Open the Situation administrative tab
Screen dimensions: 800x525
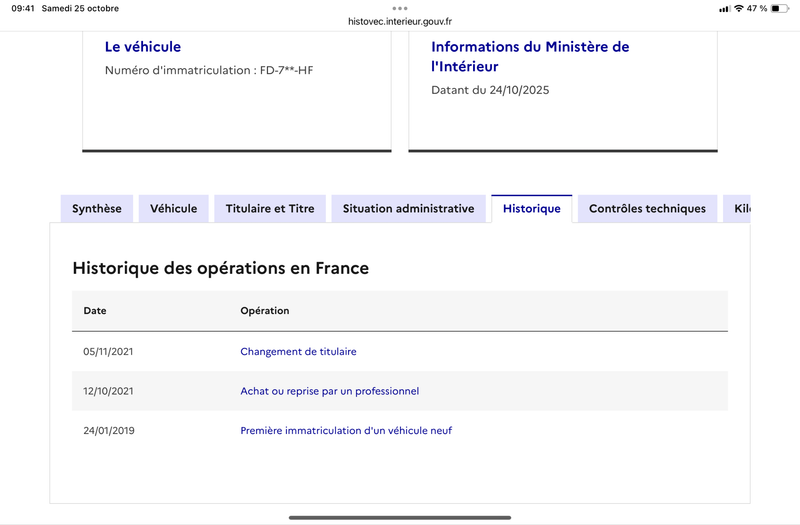click(x=408, y=209)
